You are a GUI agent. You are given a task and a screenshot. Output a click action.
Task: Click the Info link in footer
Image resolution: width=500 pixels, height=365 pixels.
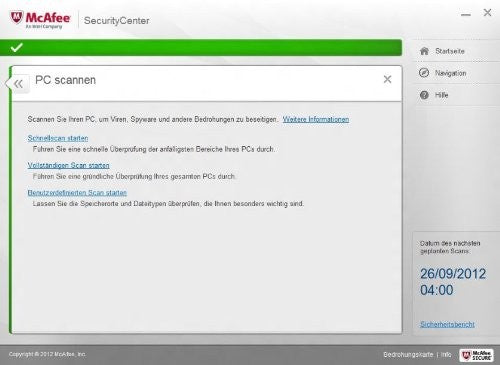tap(446, 354)
